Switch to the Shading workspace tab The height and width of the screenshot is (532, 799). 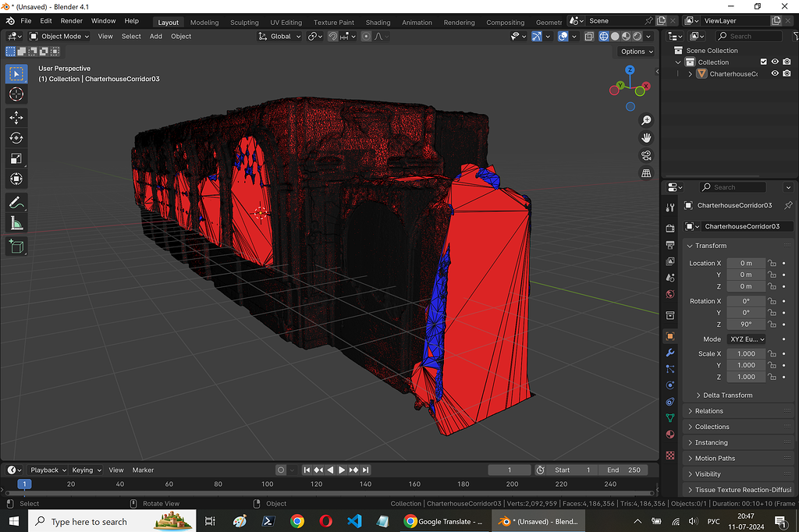pyautogui.click(x=378, y=22)
